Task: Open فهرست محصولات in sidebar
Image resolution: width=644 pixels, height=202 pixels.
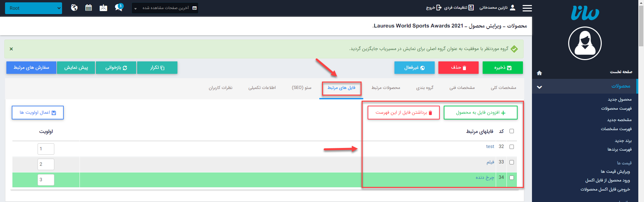Action: pos(616,108)
